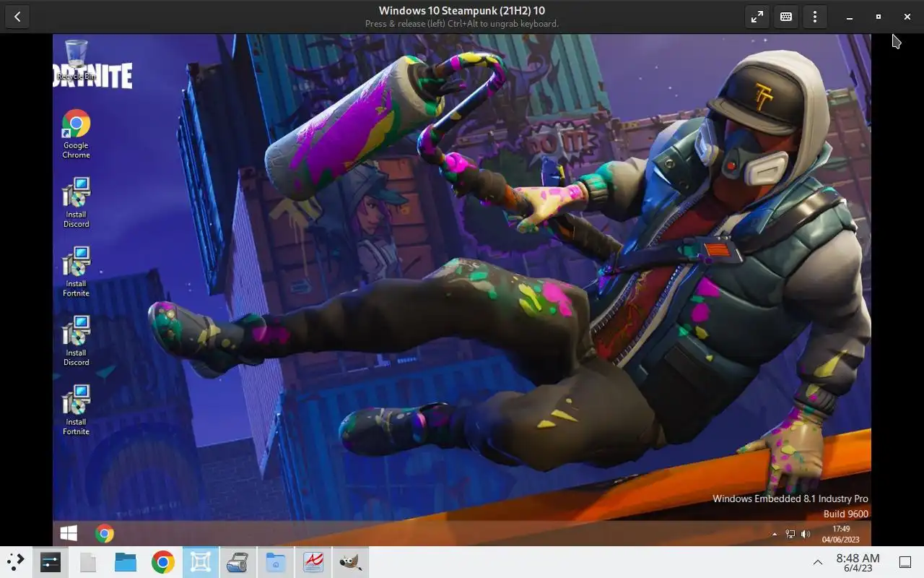Expand the host system tray arrow
This screenshot has height=578, width=924.
[818, 562]
